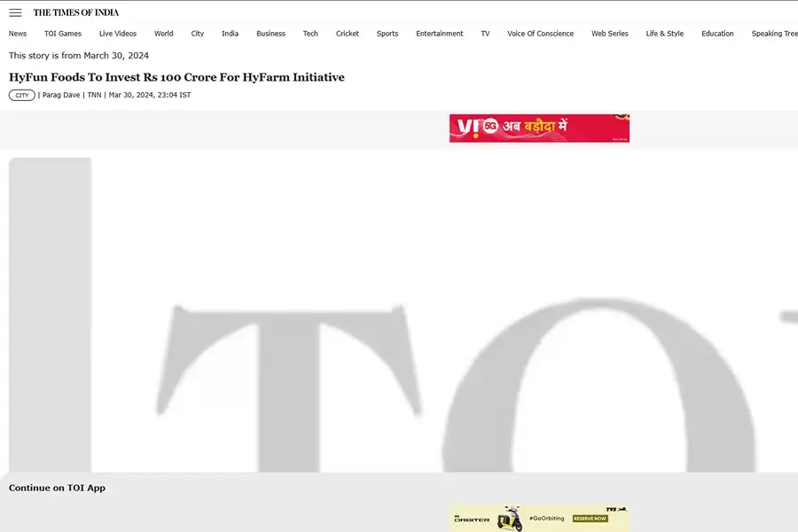Click the Vi 5G banner advertisement

click(x=539, y=129)
